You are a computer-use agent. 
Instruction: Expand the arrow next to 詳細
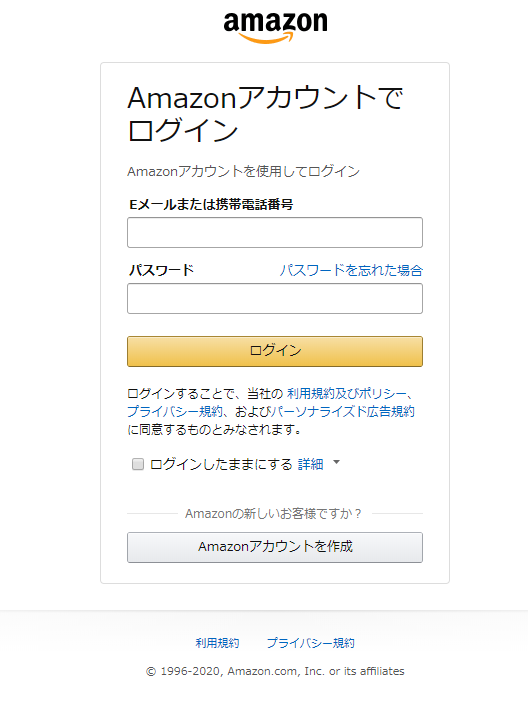pyautogui.click(x=337, y=462)
